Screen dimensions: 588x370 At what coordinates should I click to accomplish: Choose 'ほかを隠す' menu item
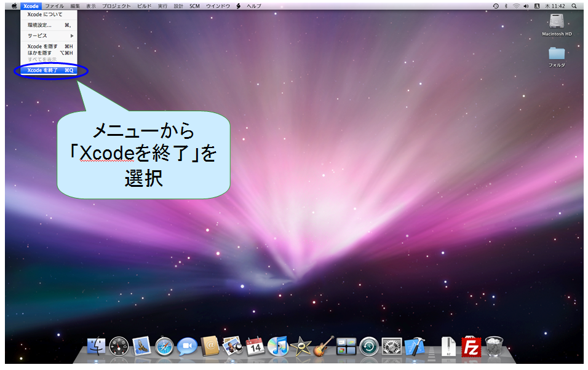(49, 53)
